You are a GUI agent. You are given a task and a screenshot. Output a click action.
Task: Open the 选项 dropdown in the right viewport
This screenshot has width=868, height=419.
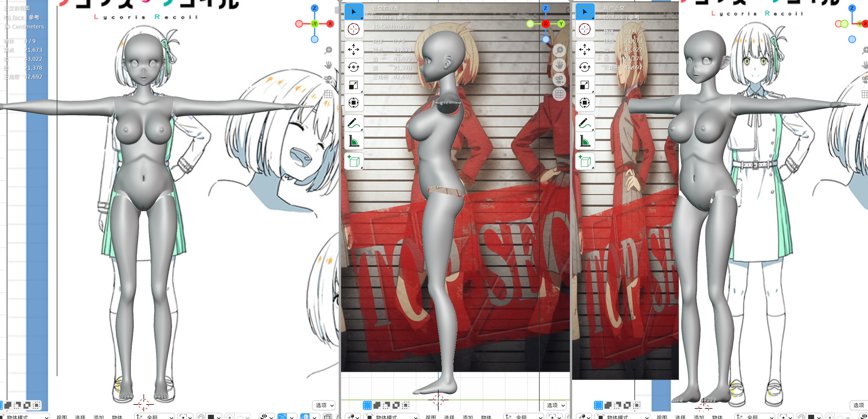[859, 405]
